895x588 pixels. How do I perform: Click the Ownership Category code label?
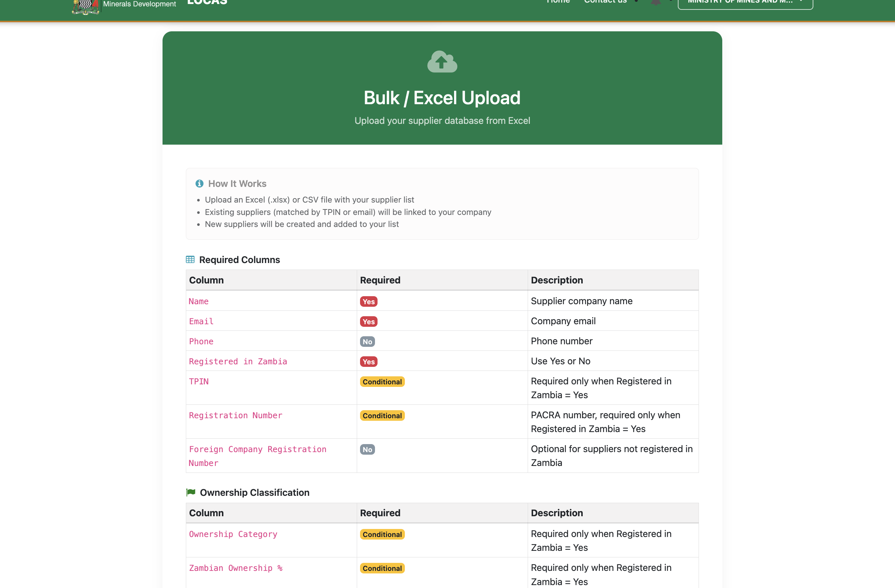click(233, 534)
